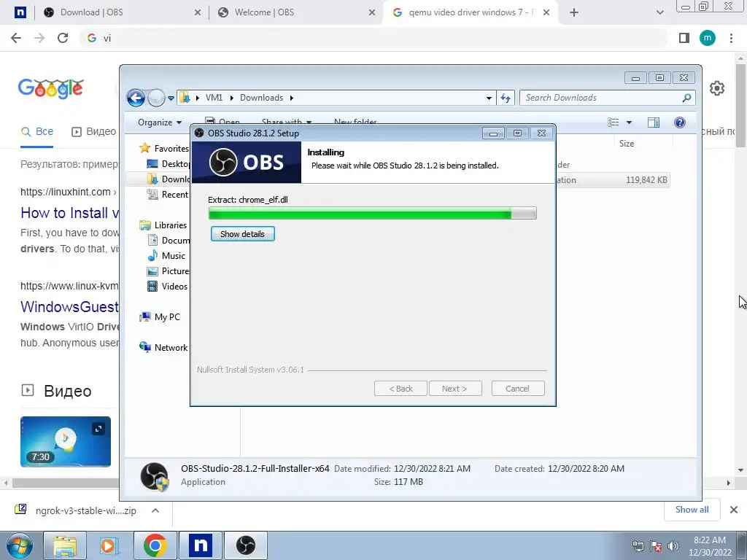Select Libraries in Explorer navigation pane
The height and width of the screenshot is (560, 747).
[x=163, y=225]
